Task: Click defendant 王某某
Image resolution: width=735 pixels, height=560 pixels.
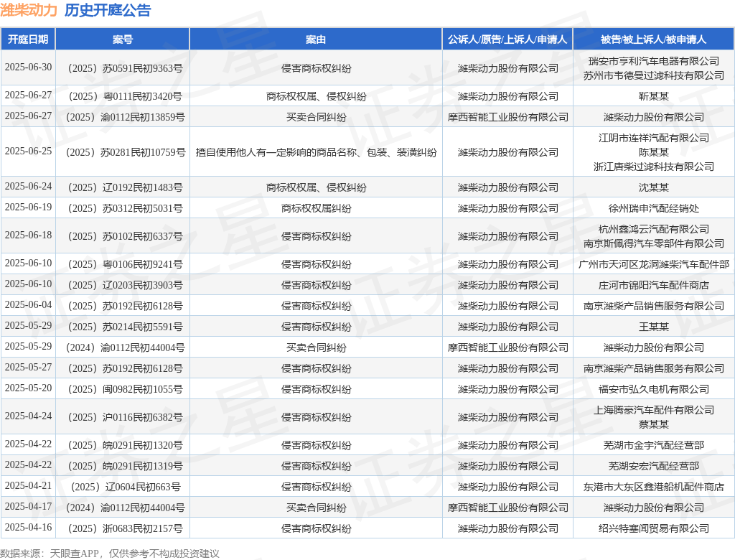Action: [653, 327]
